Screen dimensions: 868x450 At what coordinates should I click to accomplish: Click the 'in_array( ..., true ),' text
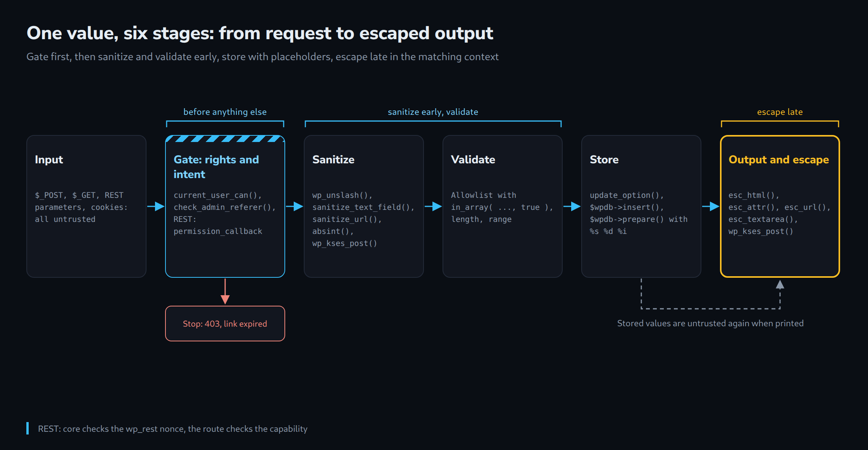click(x=502, y=207)
